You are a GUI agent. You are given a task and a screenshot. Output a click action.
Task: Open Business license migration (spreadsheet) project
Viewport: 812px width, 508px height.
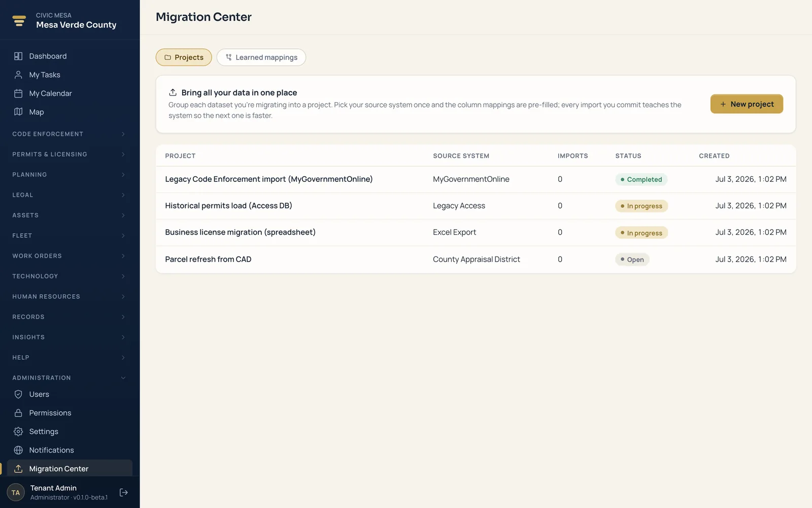coord(476,232)
